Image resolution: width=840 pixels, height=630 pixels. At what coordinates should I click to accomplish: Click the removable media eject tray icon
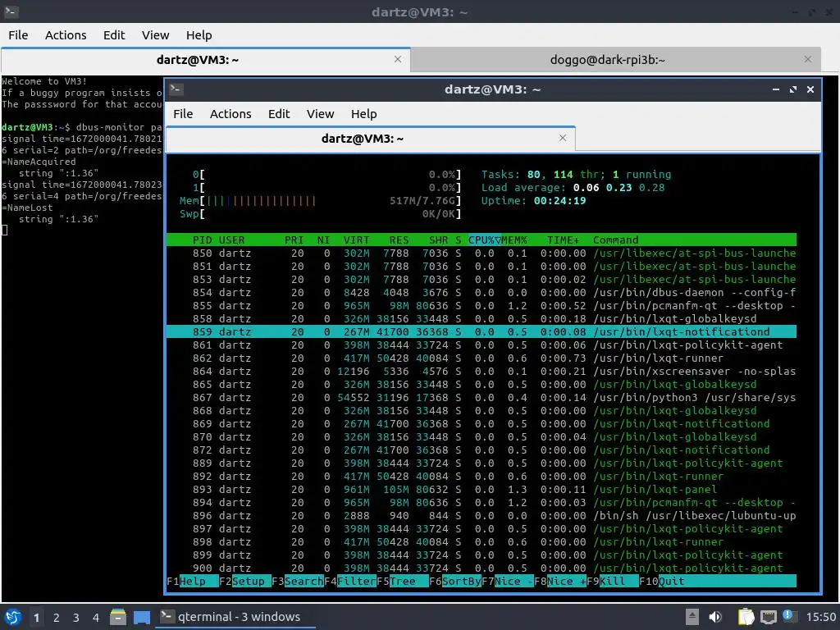(692, 617)
